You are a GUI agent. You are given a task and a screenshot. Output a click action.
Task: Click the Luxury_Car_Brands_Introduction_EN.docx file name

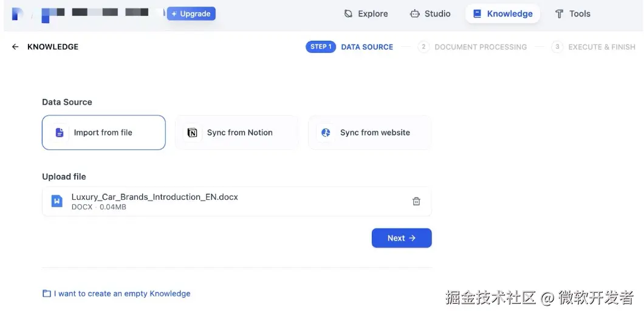155,197
